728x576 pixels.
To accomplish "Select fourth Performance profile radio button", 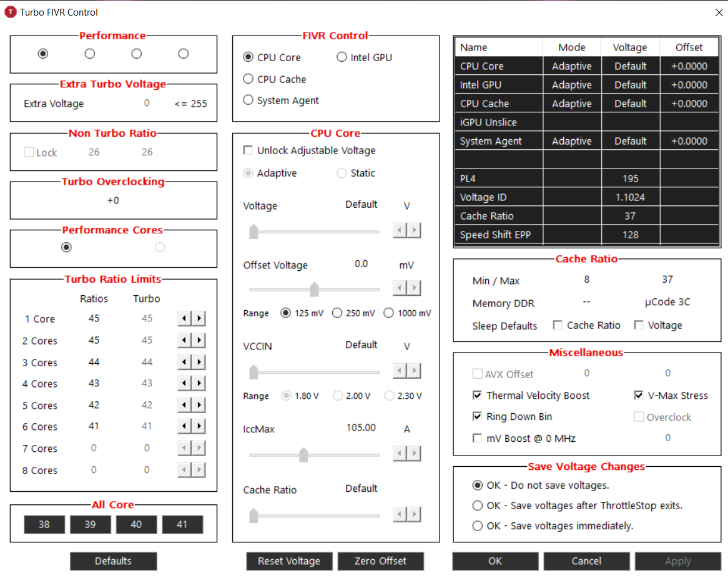I will pos(184,54).
